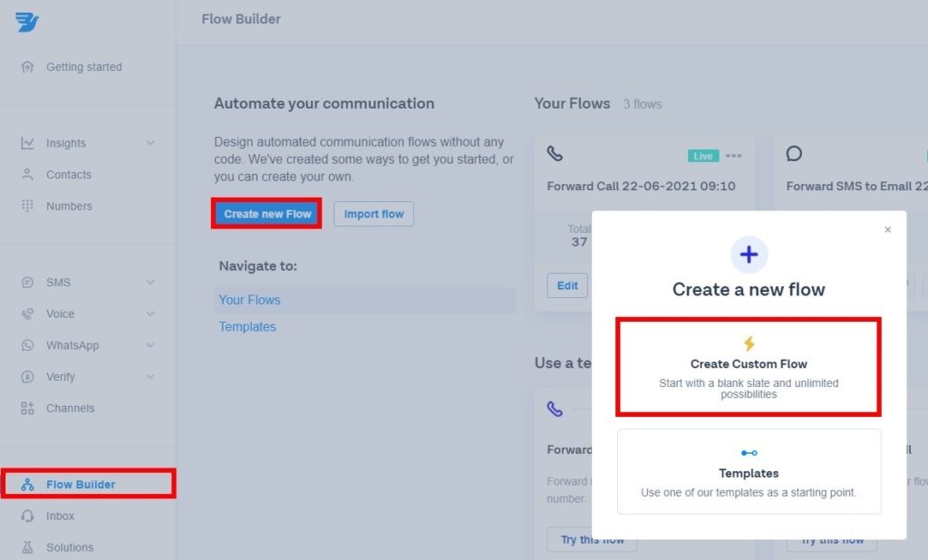This screenshot has width=928, height=560.
Task: Click phone icon on Forward template card
Action: click(x=555, y=409)
